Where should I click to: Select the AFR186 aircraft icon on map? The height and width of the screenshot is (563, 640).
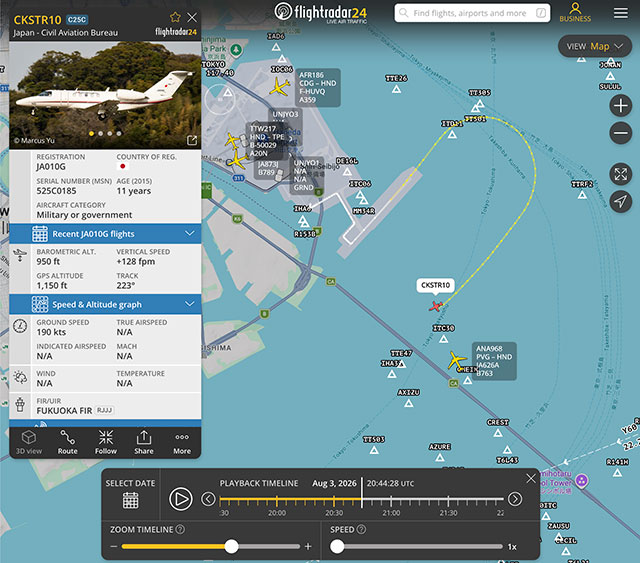[280, 87]
